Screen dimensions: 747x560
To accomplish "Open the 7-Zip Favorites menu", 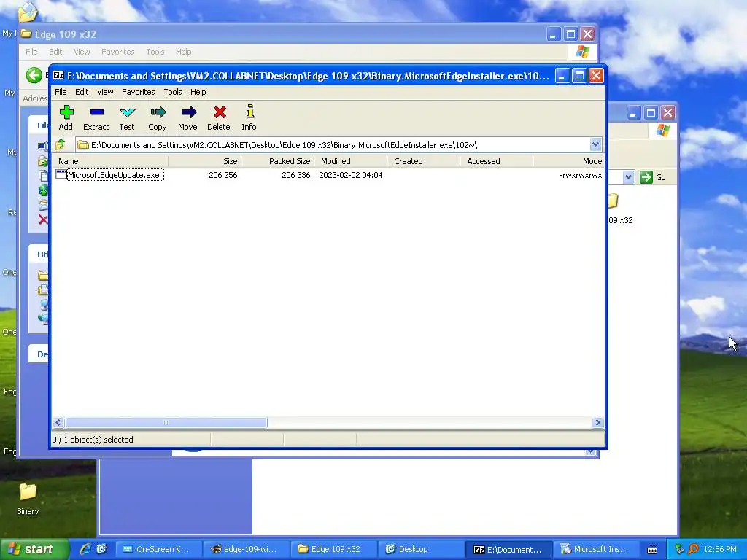I will (x=138, y=92).
